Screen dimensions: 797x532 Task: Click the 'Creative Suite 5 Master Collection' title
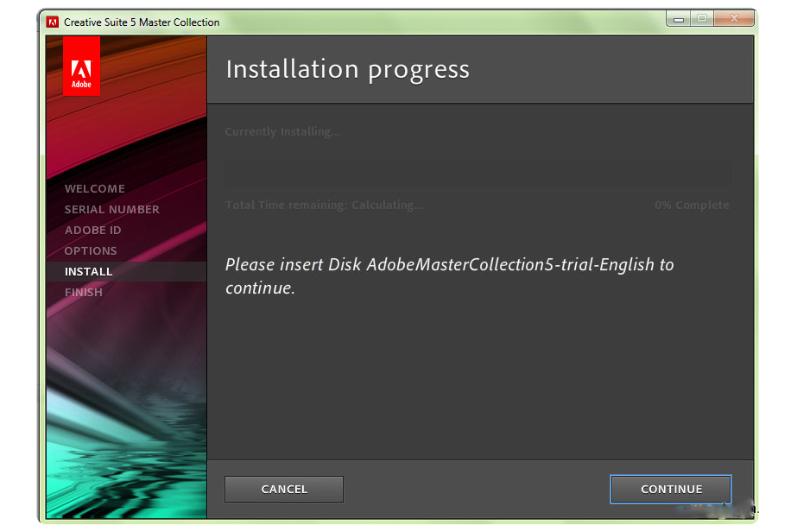tap(142, 22)
